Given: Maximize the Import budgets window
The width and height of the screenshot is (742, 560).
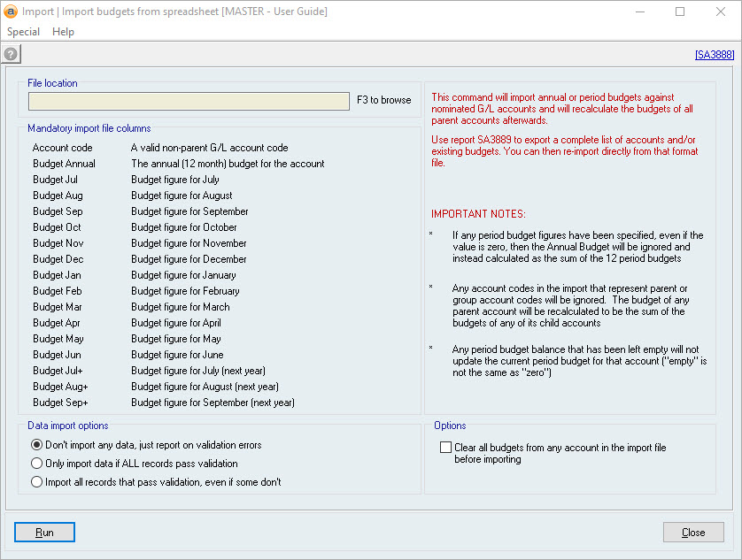Looking at the screenshot, I should pyautogui.click(x=680, y=12).
